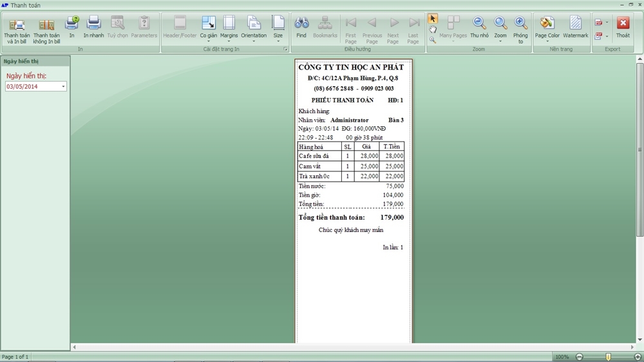This screenshot has width=644, height=362.
Task: Click 'Cafe sữa đá' row item
Action: point(314,156)
